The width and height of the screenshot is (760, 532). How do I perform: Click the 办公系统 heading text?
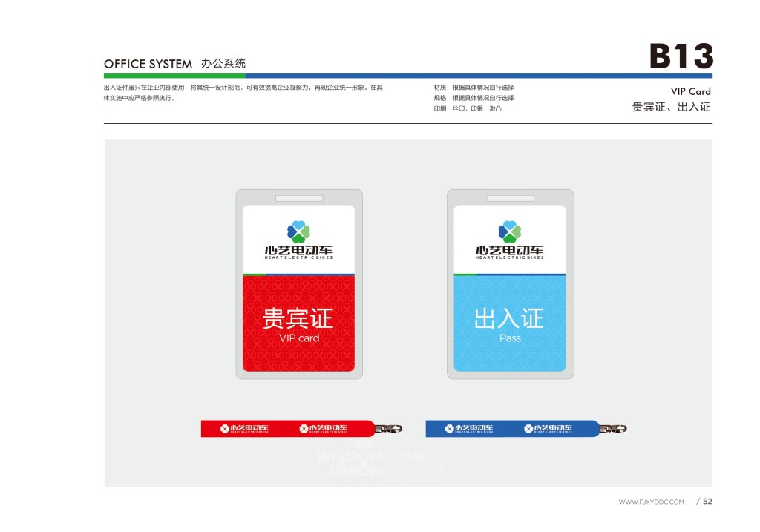coord(223,64)
